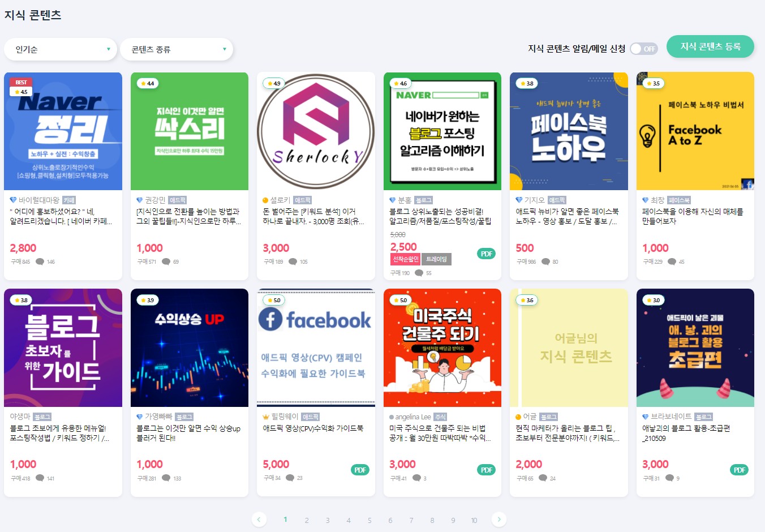Screen dimensions: 765x532
Task: Click the 트레이딩 tag
Action: tap(436, 259)
